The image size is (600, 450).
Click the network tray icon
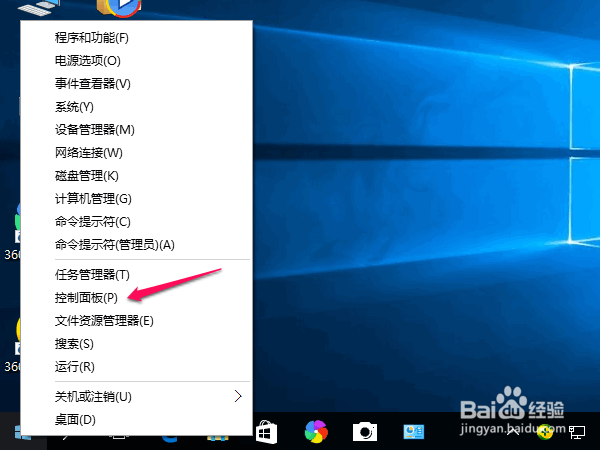point(577,432)
